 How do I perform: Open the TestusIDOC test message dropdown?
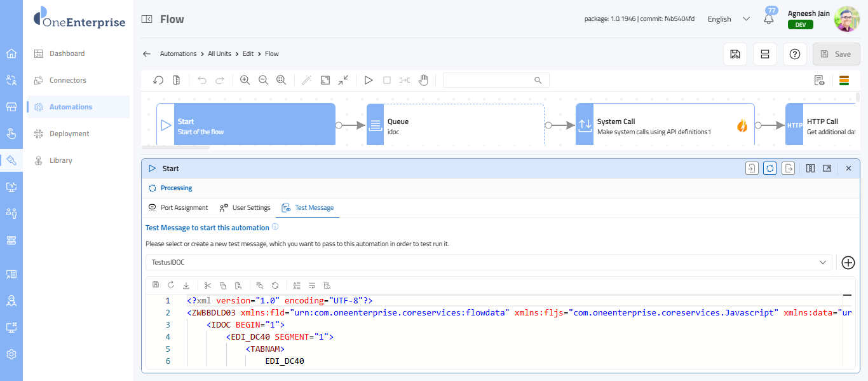point(487,262)
